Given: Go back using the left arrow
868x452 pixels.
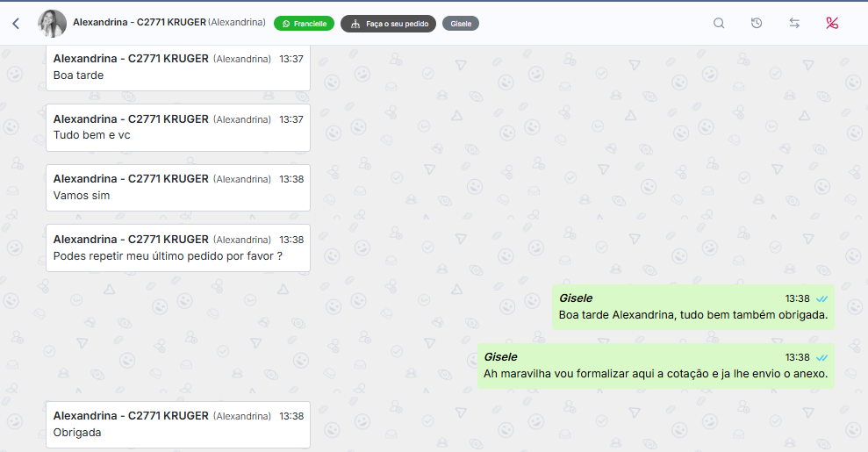Looking at the screenshot, I should pos(16,24).
